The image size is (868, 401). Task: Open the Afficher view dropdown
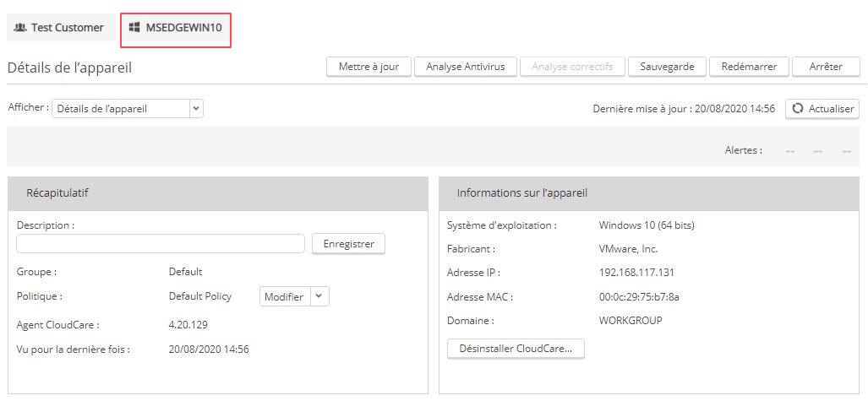tap(128, 109)
